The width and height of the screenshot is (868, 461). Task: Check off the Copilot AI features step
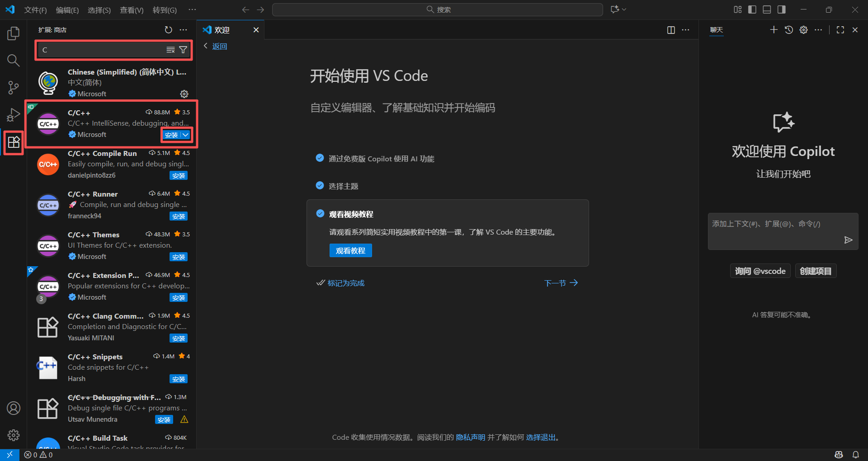pos(320,158)
